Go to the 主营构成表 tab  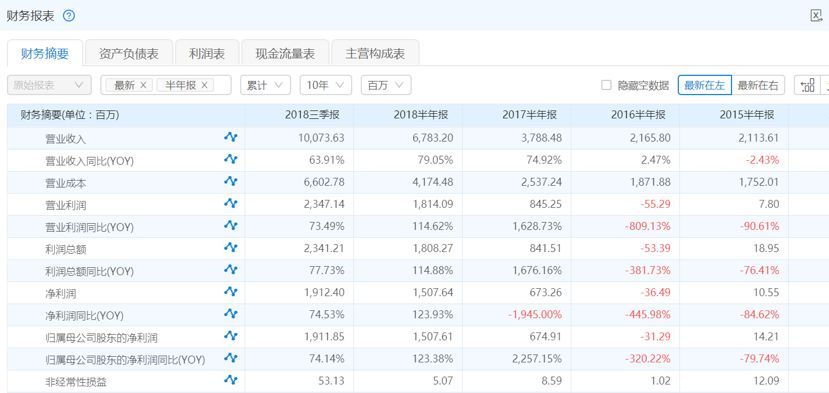[x=375, y=53]
